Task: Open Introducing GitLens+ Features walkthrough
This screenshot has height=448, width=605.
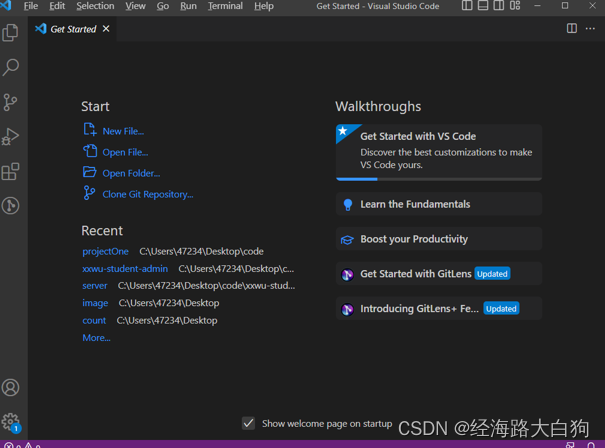Action: (x=439, y=308)
